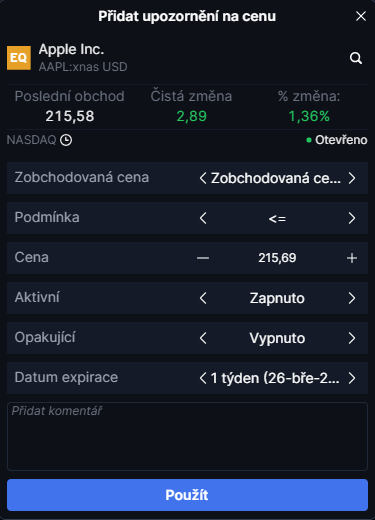This screenshot has height=520, width=375.
Task: Increase price with the plus icon
Action: pyautogui.click(x=352, y=258)
